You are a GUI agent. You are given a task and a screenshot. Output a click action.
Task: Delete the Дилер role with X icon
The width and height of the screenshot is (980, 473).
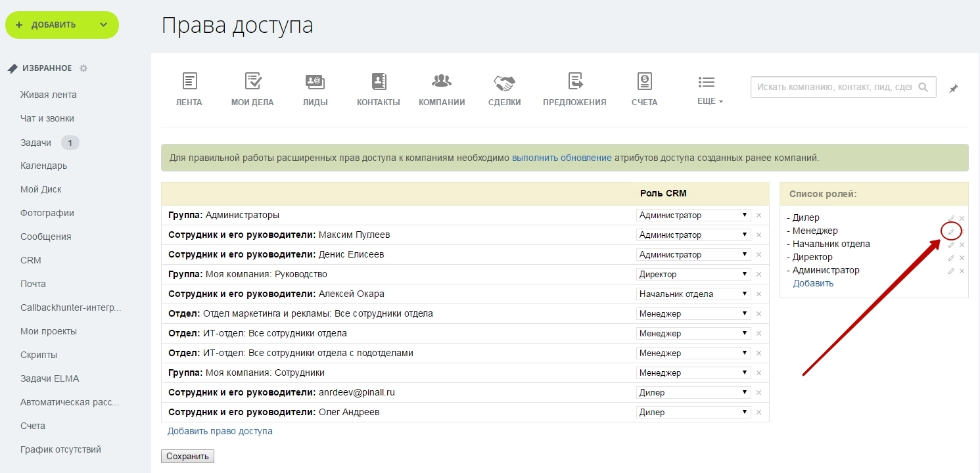[x=962, y=218]
